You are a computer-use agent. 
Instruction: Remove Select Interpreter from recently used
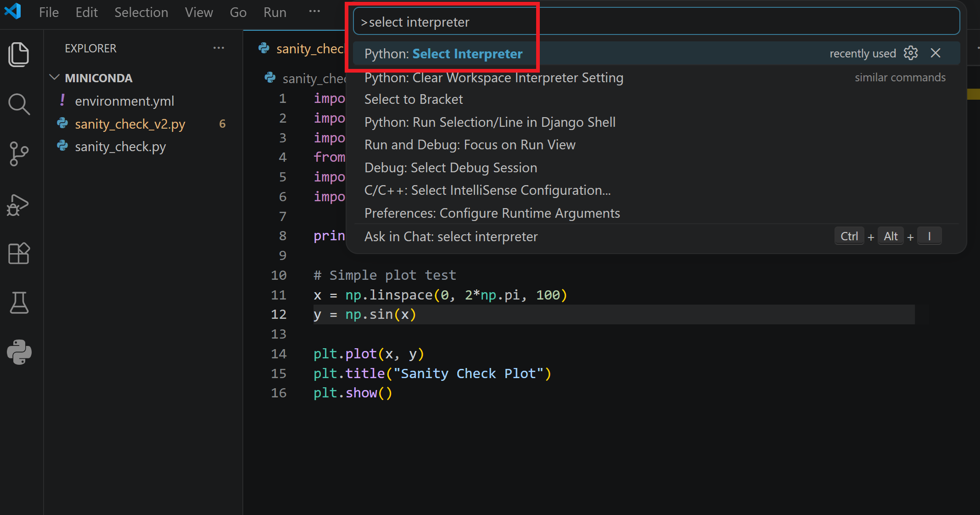935,53
